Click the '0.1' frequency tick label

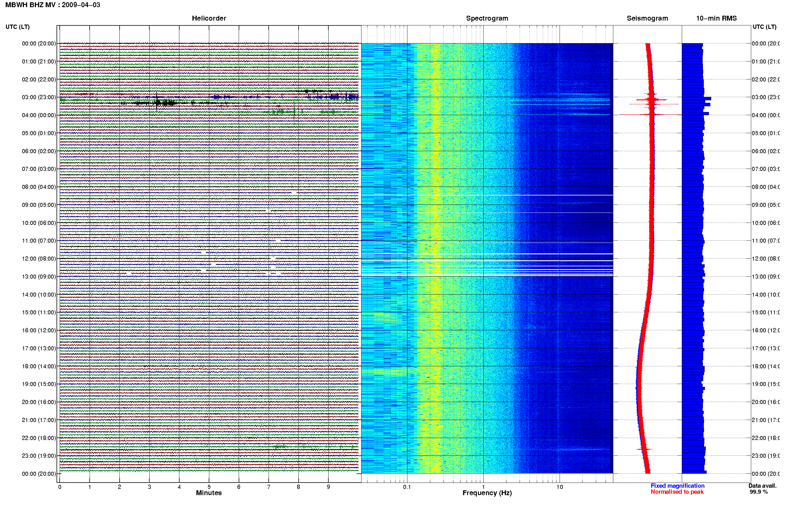[407, 487]
